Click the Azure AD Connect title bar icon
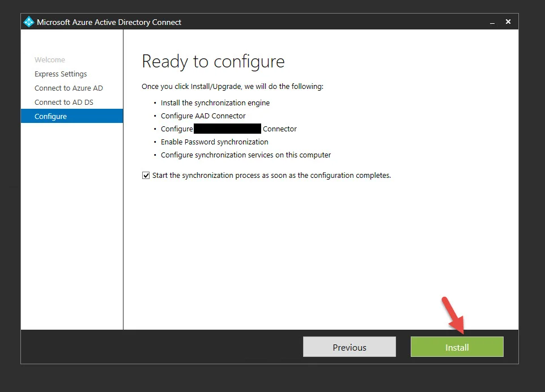The width and height of the screenshot is (545, 392). coord(28,22)
